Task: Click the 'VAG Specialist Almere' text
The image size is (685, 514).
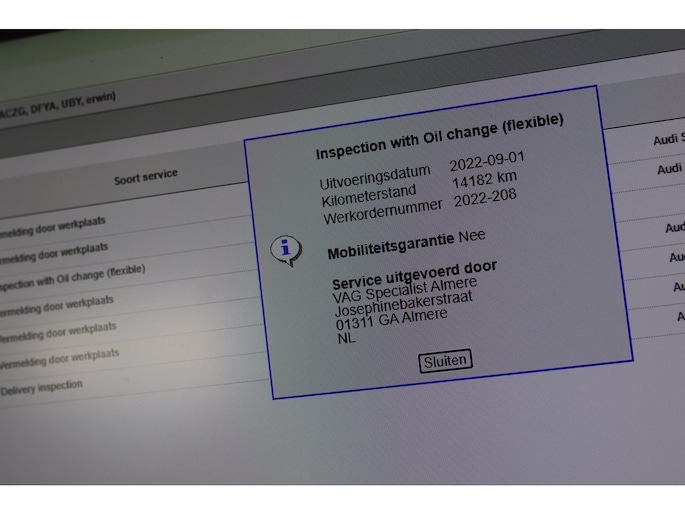Action: point(405,291)
